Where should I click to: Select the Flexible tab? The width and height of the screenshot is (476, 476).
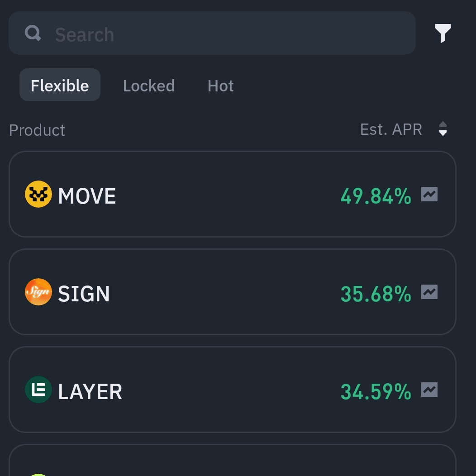[x=60, y=85]
